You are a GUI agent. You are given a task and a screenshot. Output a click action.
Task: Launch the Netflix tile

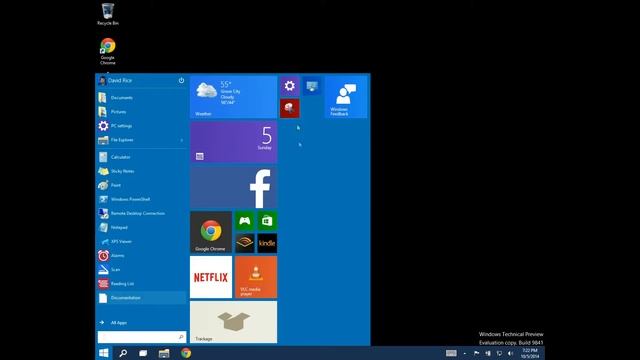[x=211, y=277]
